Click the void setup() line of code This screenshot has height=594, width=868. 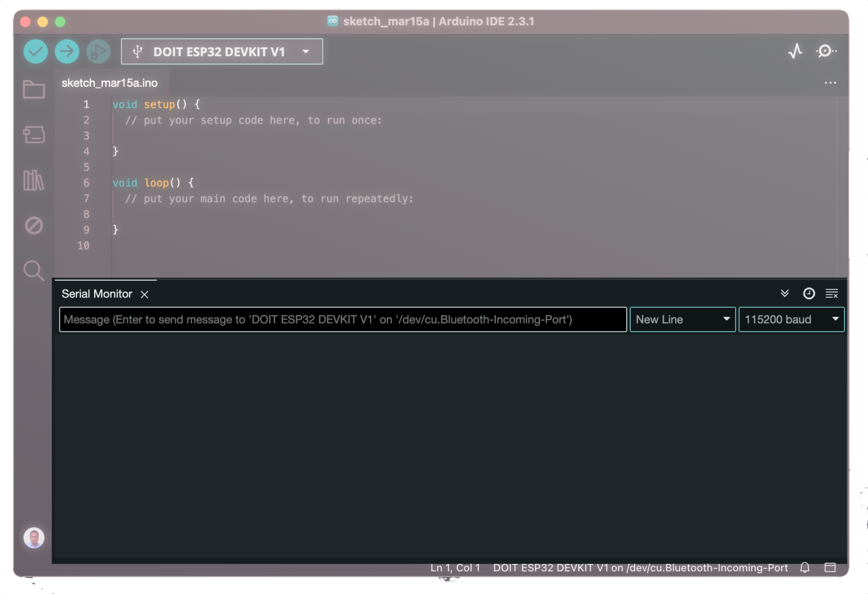click(x=156, y=104)
